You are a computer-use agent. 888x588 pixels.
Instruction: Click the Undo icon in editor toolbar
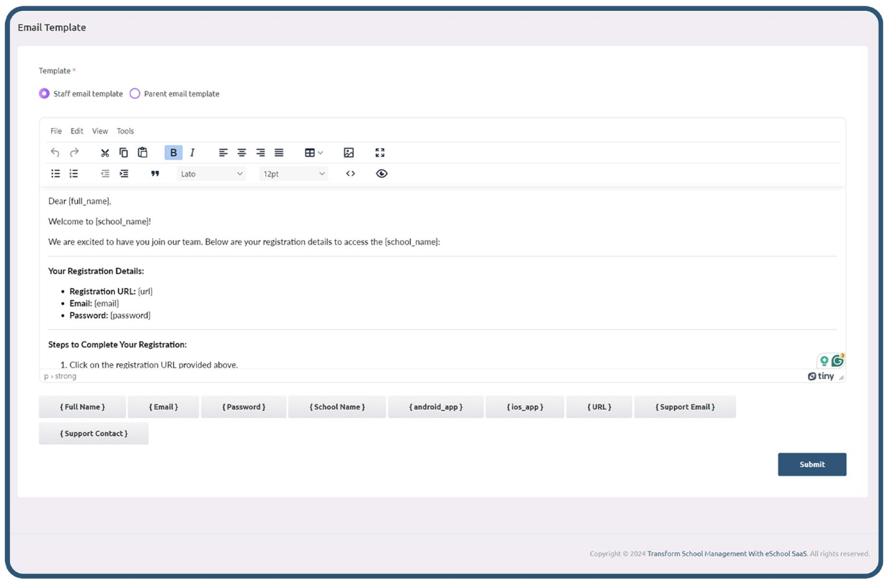tap(55, 153)
